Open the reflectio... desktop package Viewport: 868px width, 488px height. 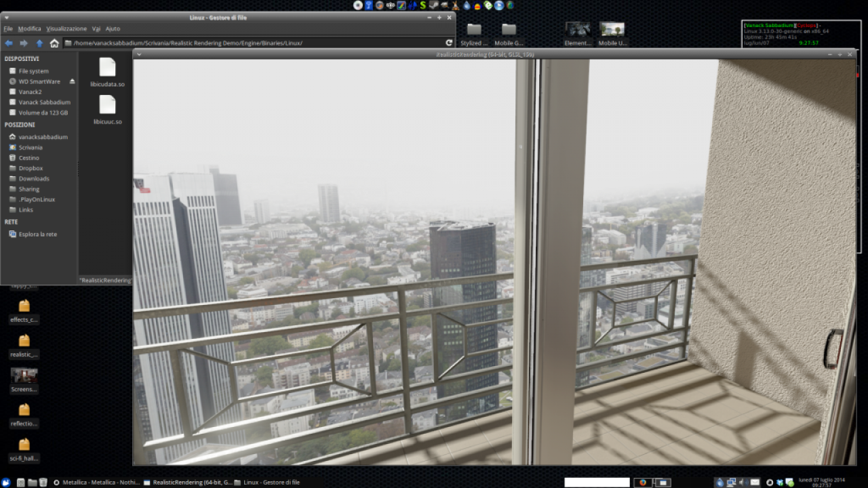tap(24, 415)
